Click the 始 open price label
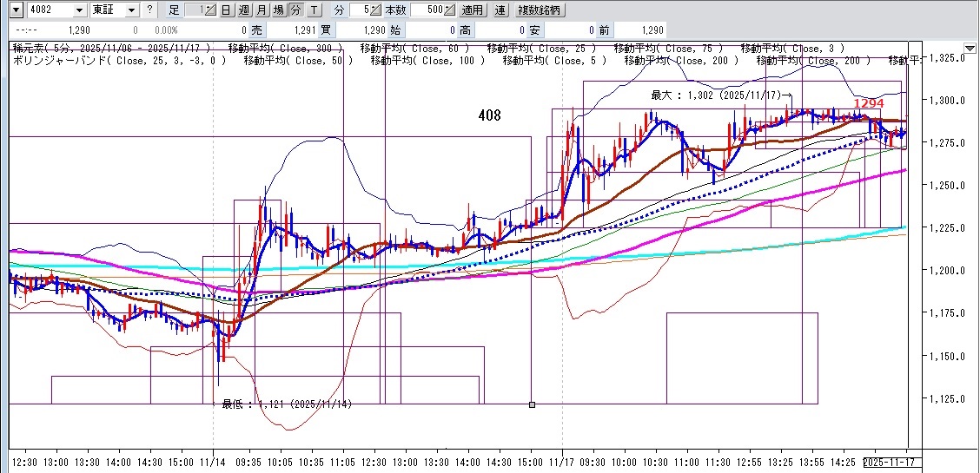Viewport: 980px width, 473px height. 395,30
